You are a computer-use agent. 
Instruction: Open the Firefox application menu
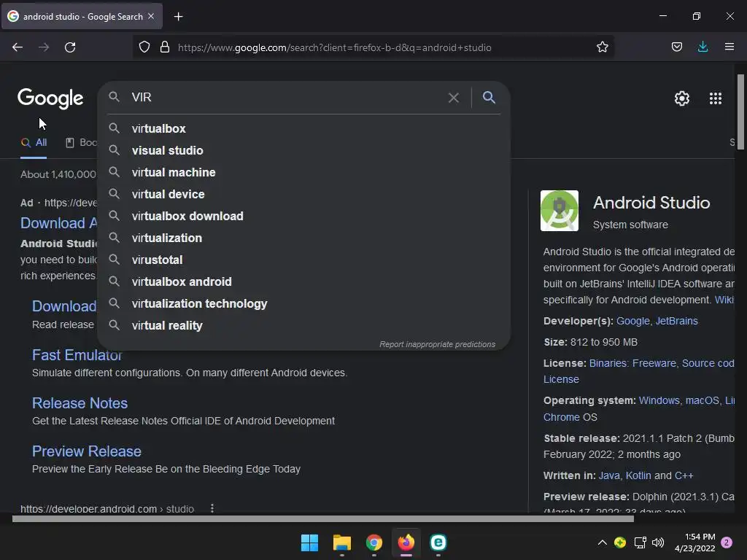click(x=729, y=47)
